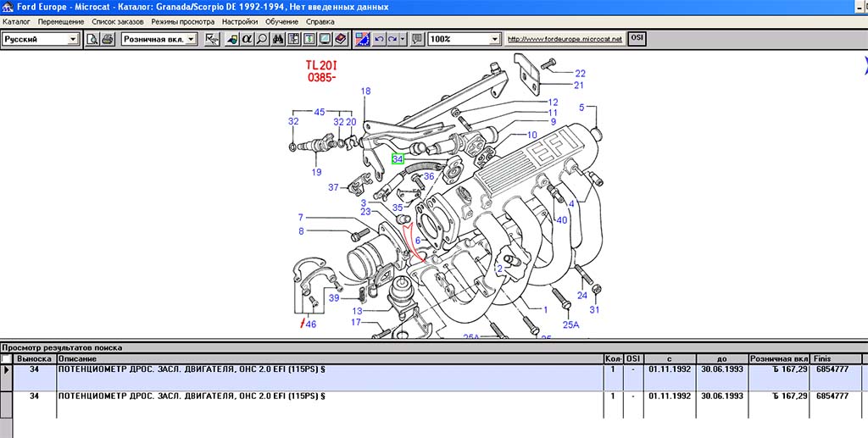Image resolution: width=868 pixels, height=438 pixels.
Task: Select first row arrow marker in results
Action: click(6, 378)
